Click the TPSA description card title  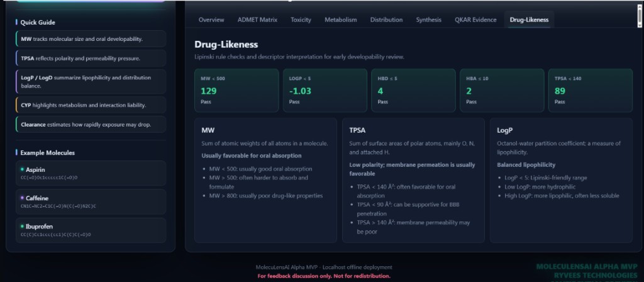pyautogui.click(x=356, y=130)
